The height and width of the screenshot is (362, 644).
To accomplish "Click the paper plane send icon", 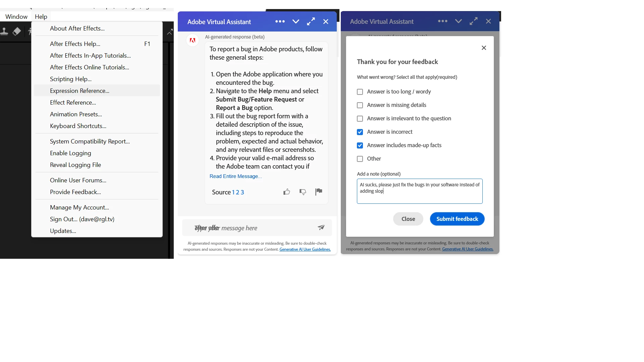I will 321,228.
